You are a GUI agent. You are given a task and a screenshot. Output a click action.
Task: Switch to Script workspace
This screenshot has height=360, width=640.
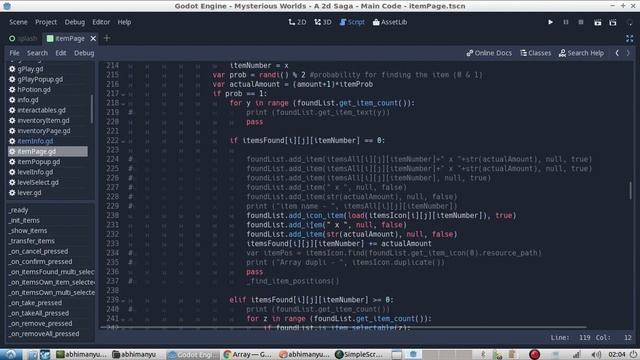click(352, 22)
